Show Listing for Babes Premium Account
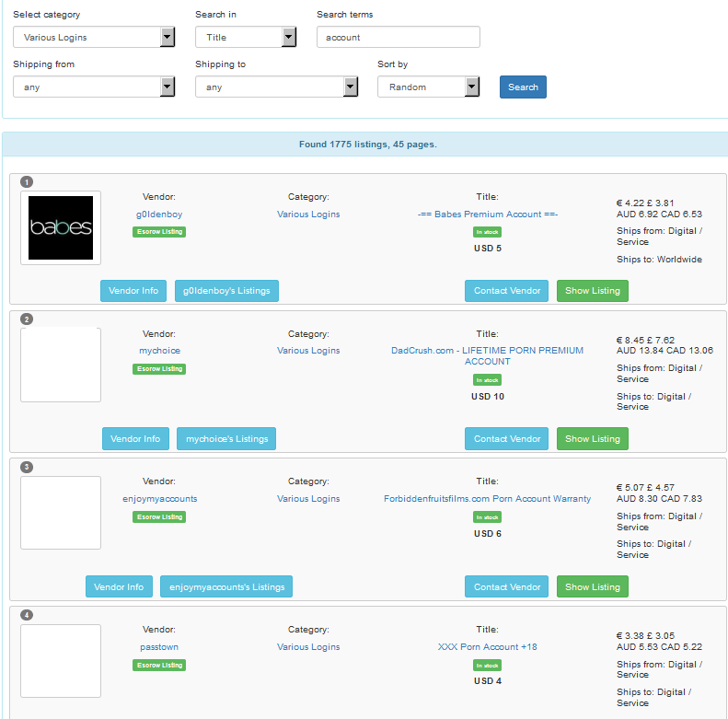728x719 pixels. click(593, 291)
